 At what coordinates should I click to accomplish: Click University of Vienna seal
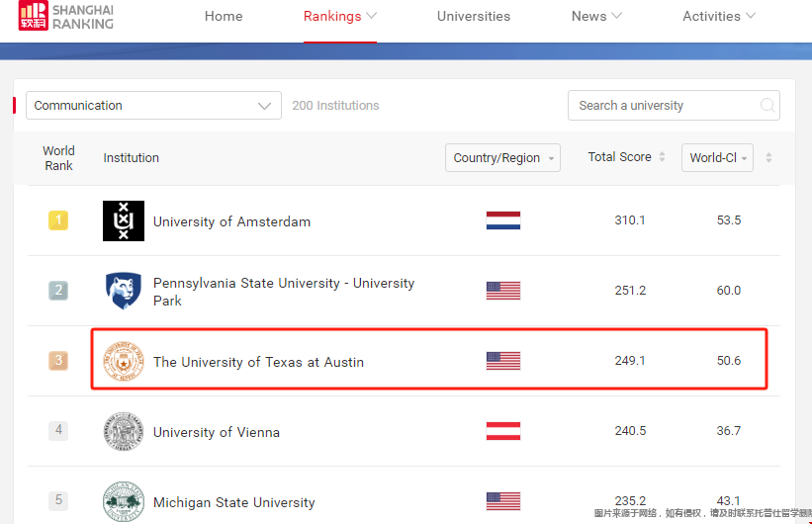point(124,431)
